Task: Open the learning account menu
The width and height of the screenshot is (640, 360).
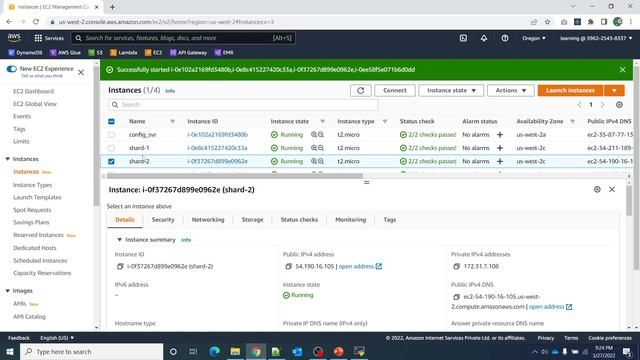Action: click(x=596, y=38)
